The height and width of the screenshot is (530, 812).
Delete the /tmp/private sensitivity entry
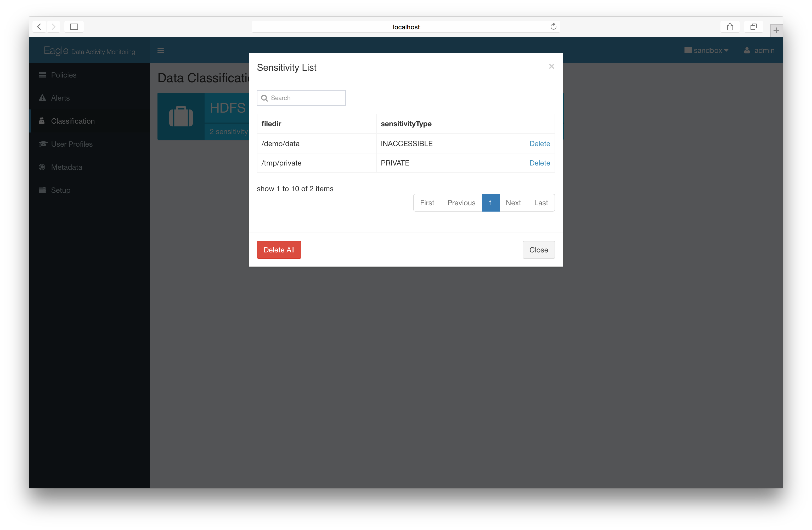pos(539,163)
